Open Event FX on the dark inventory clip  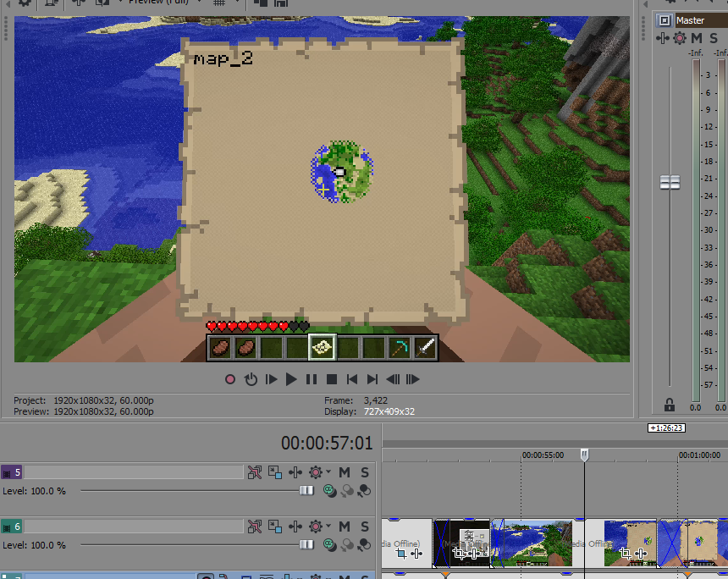(x=473, y=554)
